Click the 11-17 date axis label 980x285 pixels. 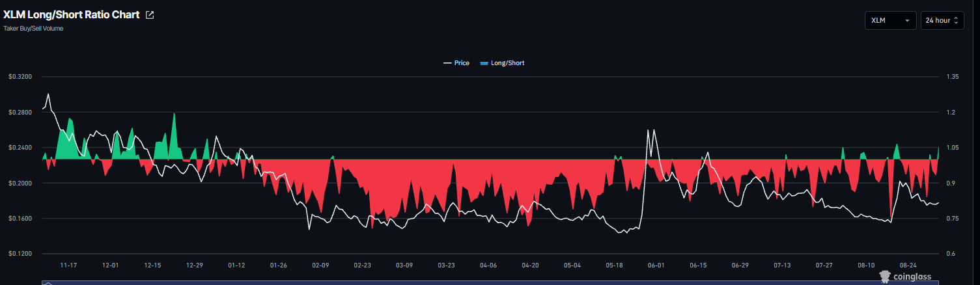(x=68, y=265)
